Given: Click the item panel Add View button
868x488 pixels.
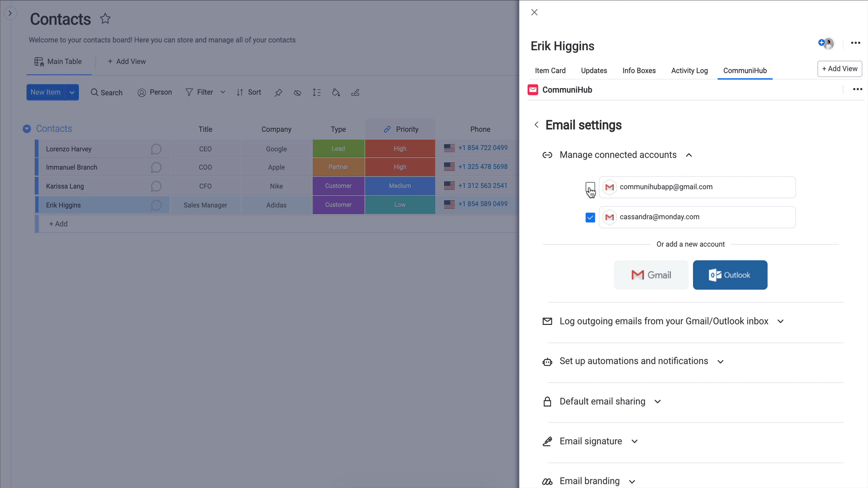Looking at the screenshot, I should (840, 69).
